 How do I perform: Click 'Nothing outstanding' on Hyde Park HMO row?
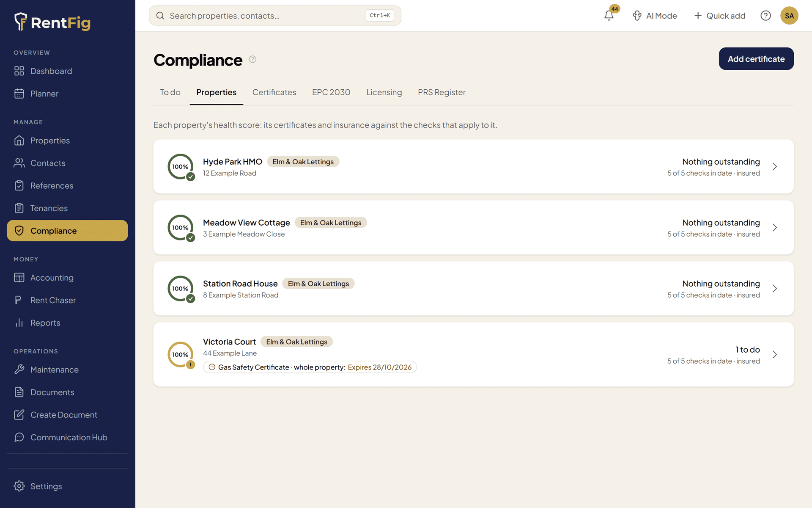point(721,162)
